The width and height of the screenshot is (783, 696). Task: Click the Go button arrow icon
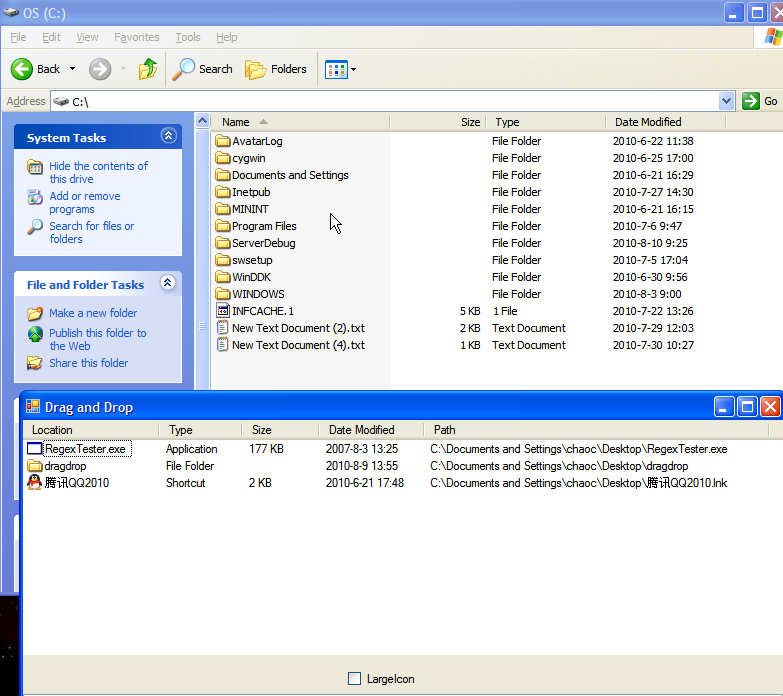[750, 101]
